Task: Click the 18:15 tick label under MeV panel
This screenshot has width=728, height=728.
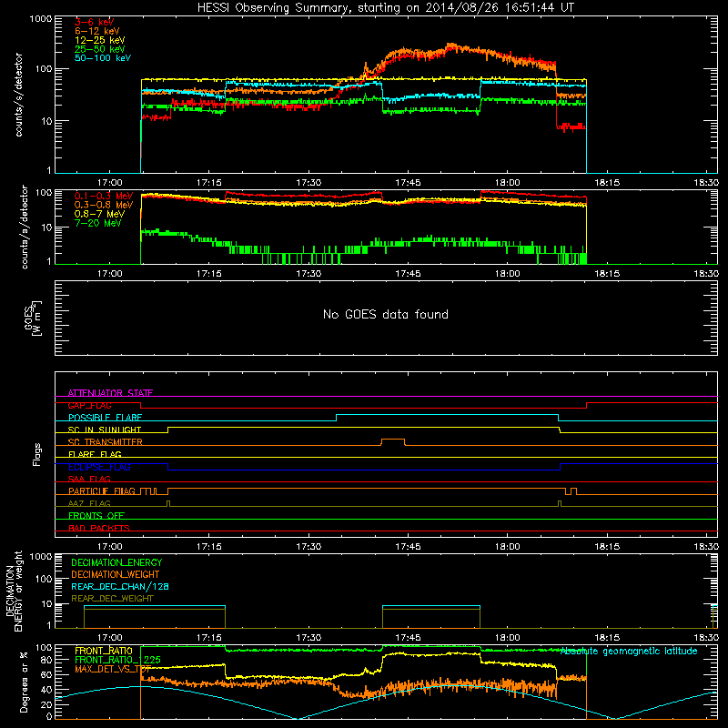Action: point(607,274)
